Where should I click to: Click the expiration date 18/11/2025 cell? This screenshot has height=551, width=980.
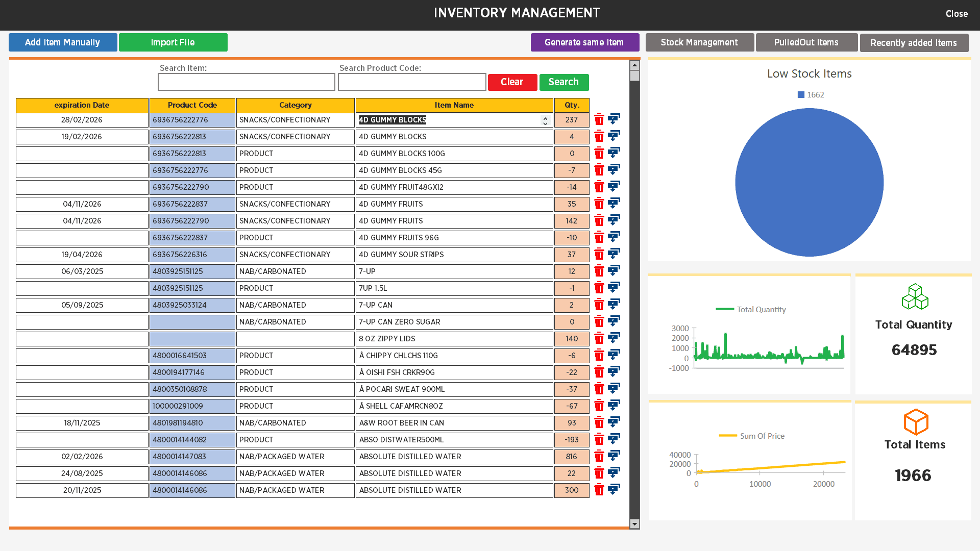(82, 423)
